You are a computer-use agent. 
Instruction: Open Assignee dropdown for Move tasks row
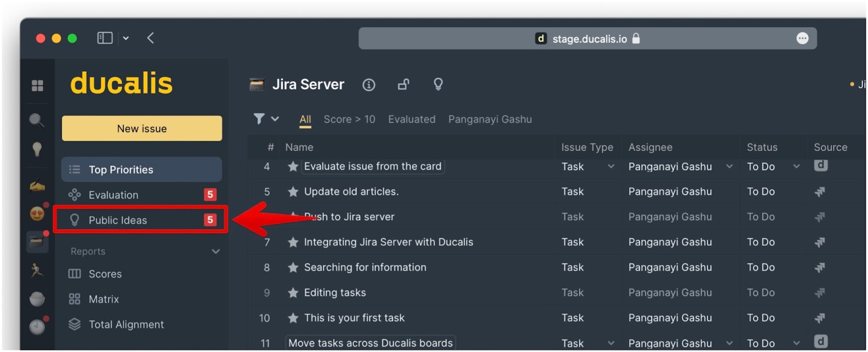pyautogui.click(x=729, y=343)
